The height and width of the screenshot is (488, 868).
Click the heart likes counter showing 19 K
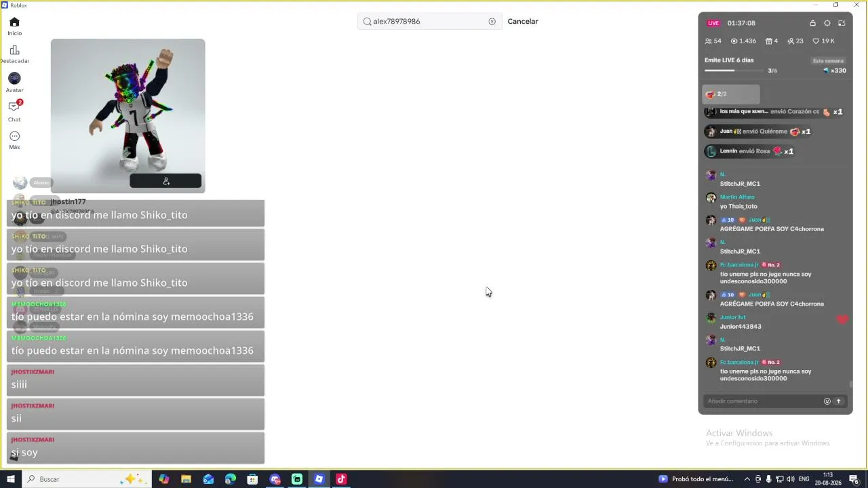823,41
